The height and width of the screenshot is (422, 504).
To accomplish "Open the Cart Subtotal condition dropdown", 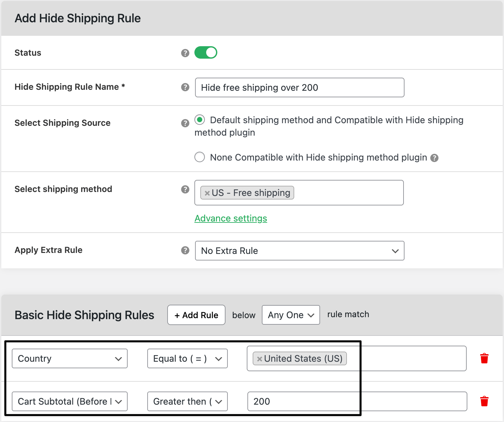I will tap(69, 401).
